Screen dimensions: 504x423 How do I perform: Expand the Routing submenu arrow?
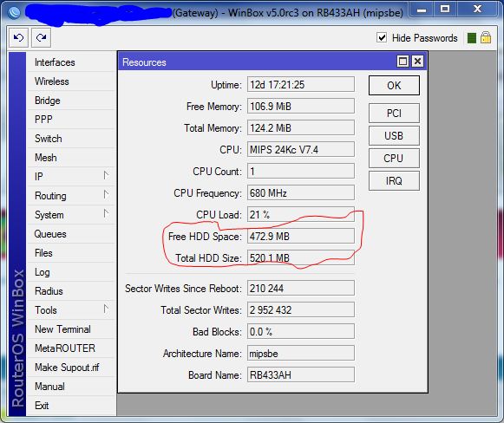(x=106, y=194)
